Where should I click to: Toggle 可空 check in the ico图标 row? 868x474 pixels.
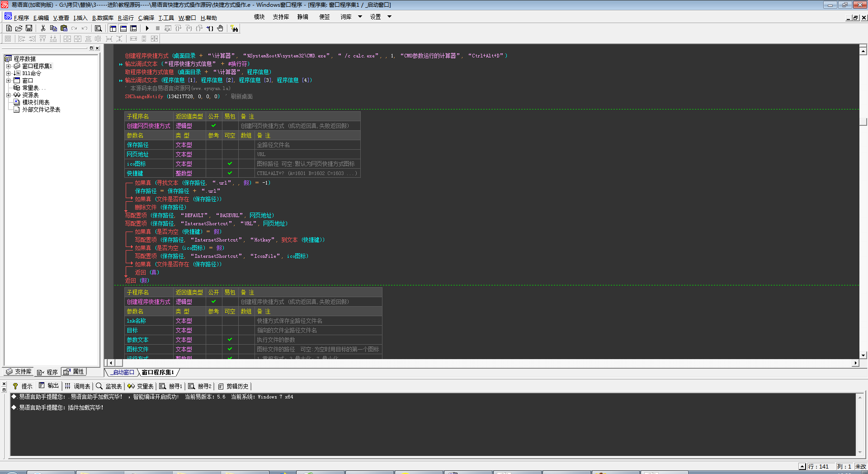pos(230,164)
